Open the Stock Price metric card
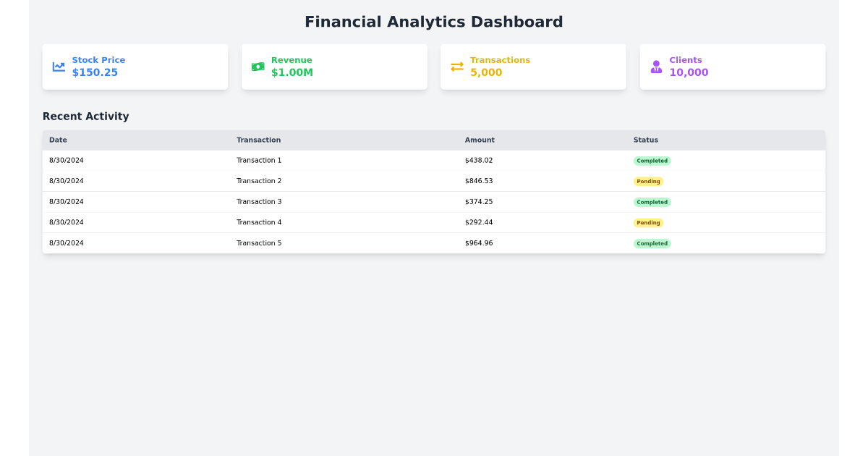Viewport: 868px width, 456px height. click(x=135, y=67)
